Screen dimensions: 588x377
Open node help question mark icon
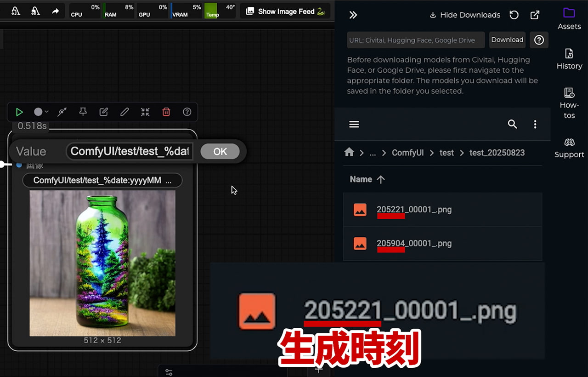pyautogui.click(x=187, y=112)
